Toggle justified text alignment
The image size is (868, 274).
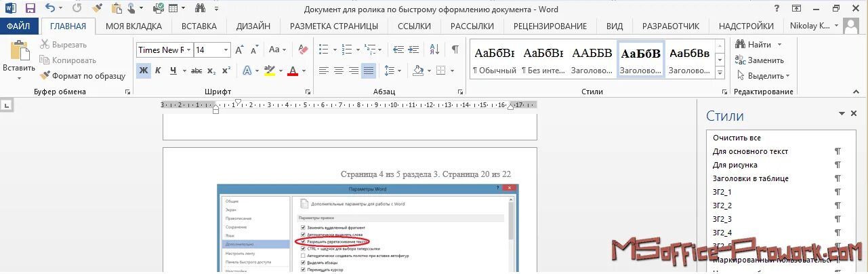coord(369,71)
